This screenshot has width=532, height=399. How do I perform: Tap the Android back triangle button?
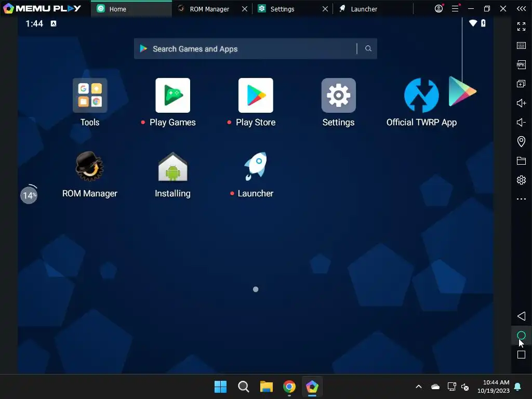coord(521,316)
